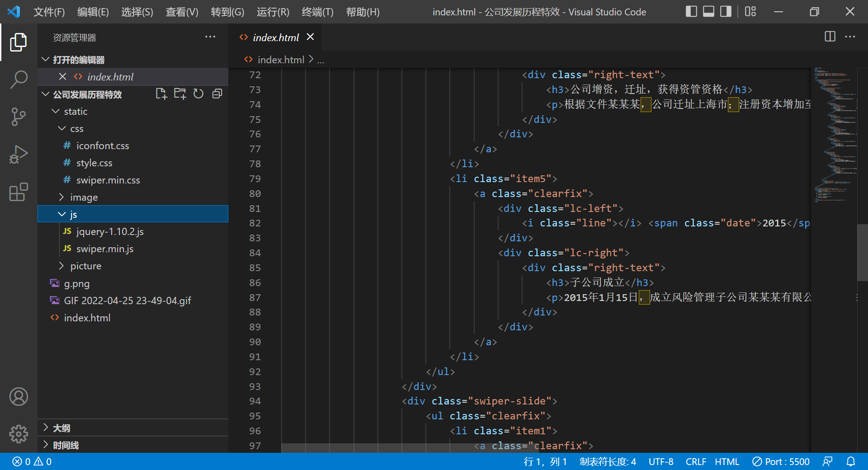Click 行 1, 列 1 cursor position
The width and height of the screenshot is (868, 470).
click(545, 461)
